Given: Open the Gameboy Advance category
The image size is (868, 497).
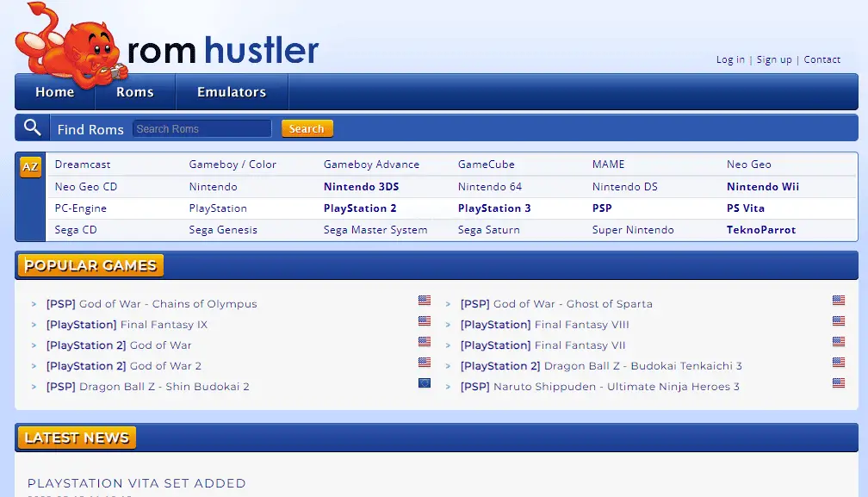Looking at the screenshot, I should [x=371, y=165].
